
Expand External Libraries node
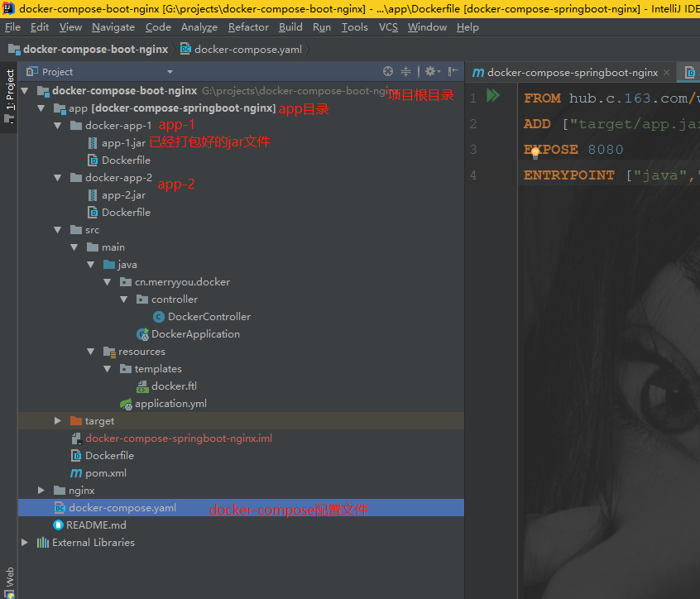25,543
